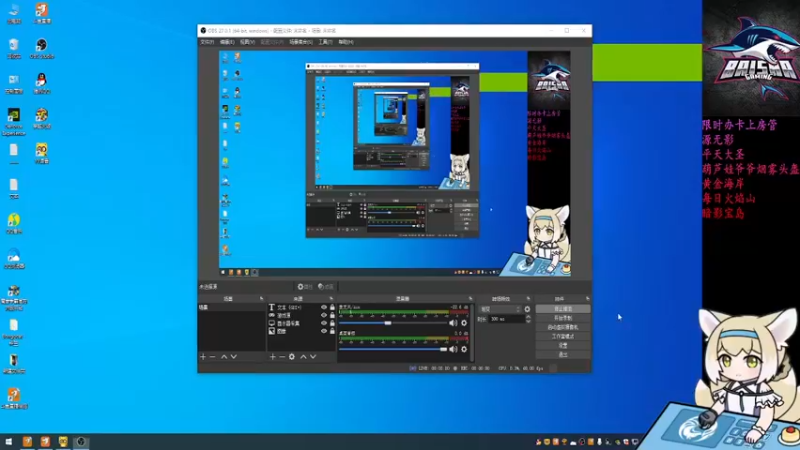Open the Mic/Aux channel settings gear
The width and height of the screenshot is (800, 450).
464,323
